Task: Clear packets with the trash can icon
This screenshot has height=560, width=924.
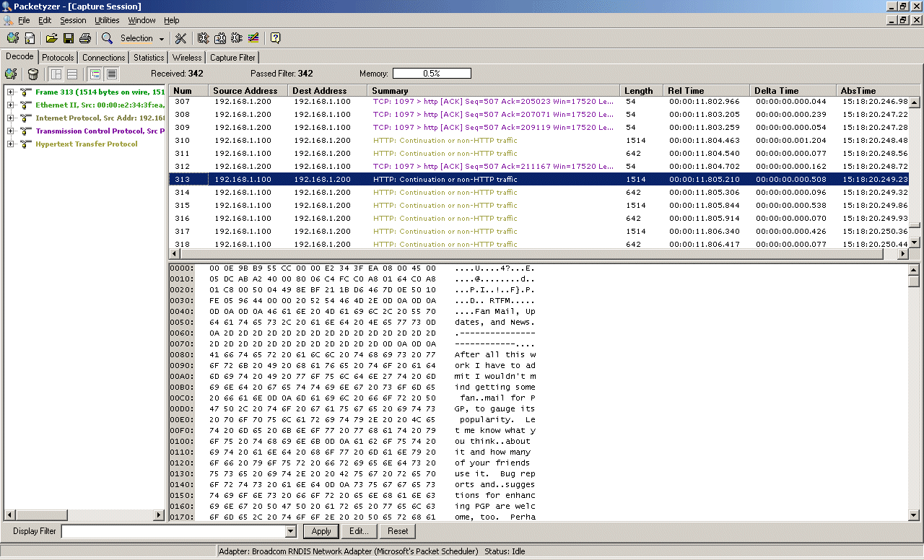Action: coord(33,74)
